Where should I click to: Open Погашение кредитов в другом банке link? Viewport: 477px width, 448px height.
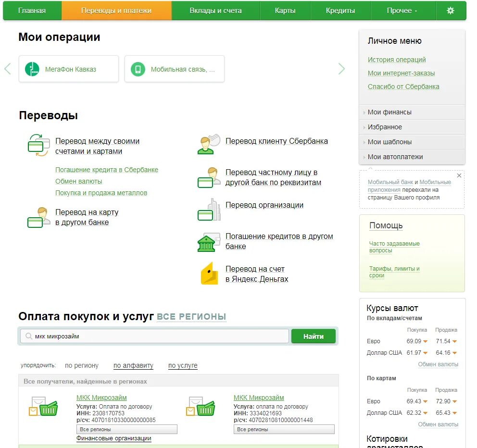point(279,241)
